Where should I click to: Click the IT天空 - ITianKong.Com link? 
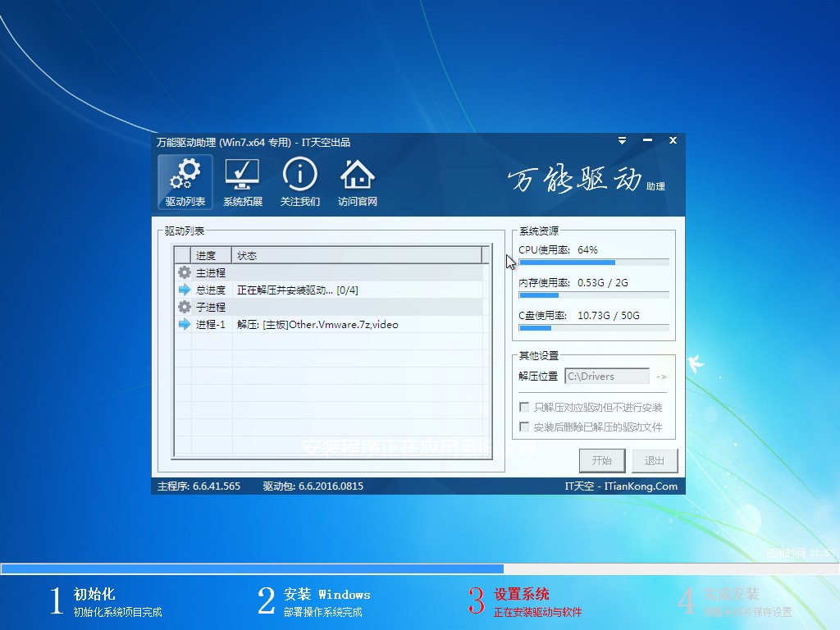click(x=621, y=486)
